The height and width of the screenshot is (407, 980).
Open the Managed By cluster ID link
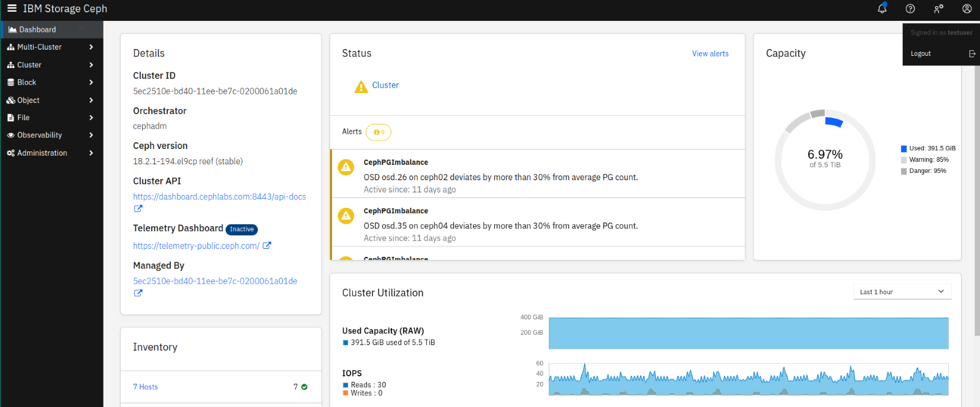tap(215, 281)
